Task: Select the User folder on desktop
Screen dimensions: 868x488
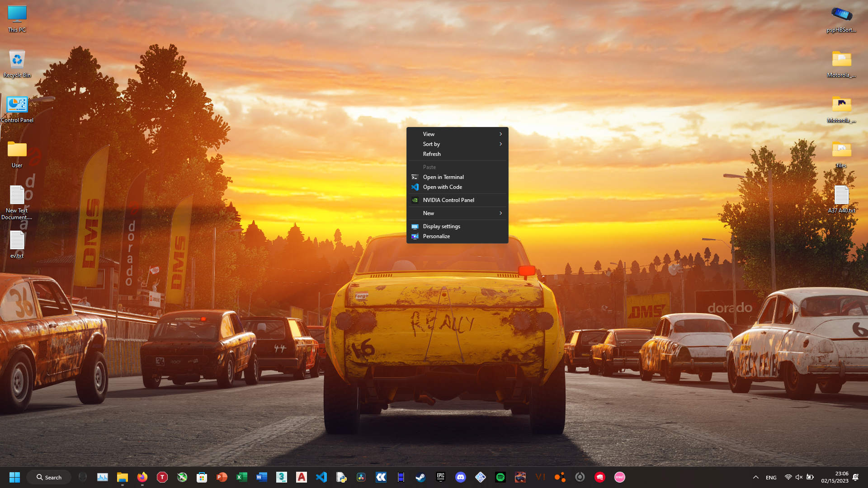Action: click(17, 155)
